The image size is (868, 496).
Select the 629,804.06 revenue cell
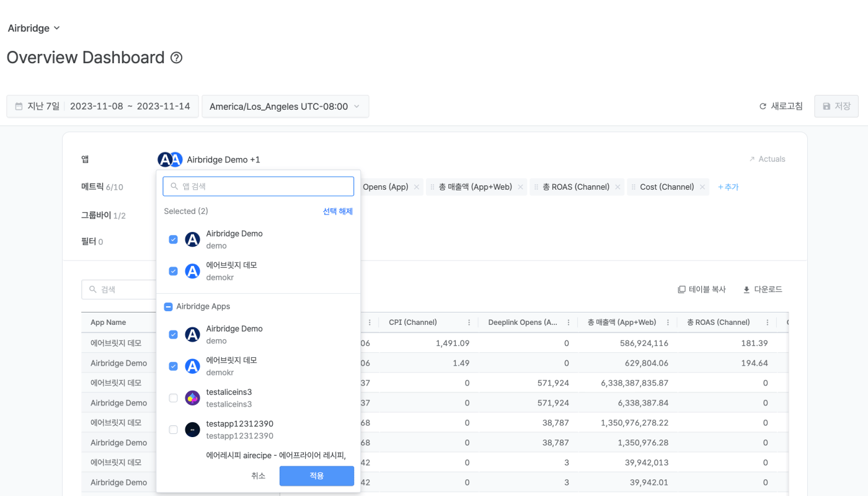point(644,363)
